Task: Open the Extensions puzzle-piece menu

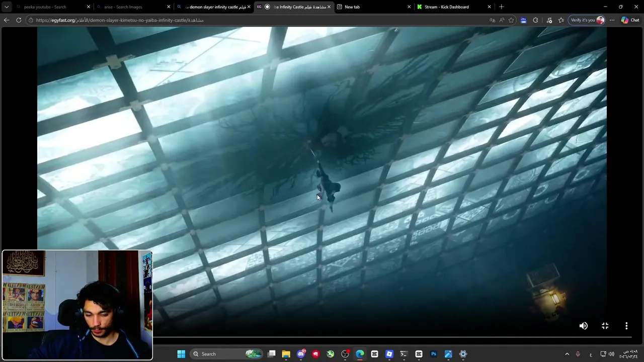Action: tap(535, 20)
